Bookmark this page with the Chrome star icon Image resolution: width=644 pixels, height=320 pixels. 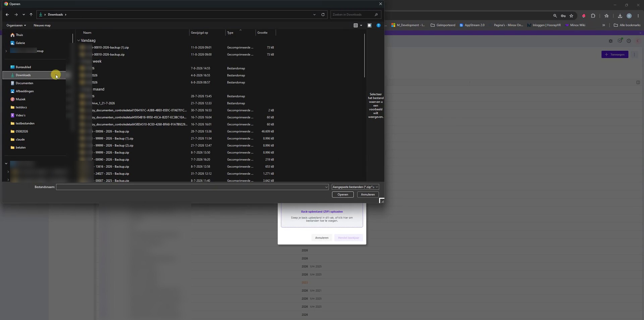point(571,16)
